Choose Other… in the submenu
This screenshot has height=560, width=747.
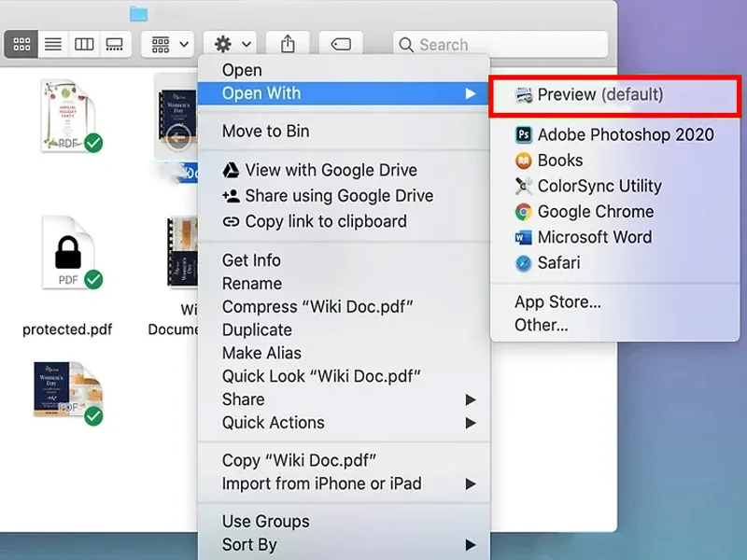pos(615,325)
